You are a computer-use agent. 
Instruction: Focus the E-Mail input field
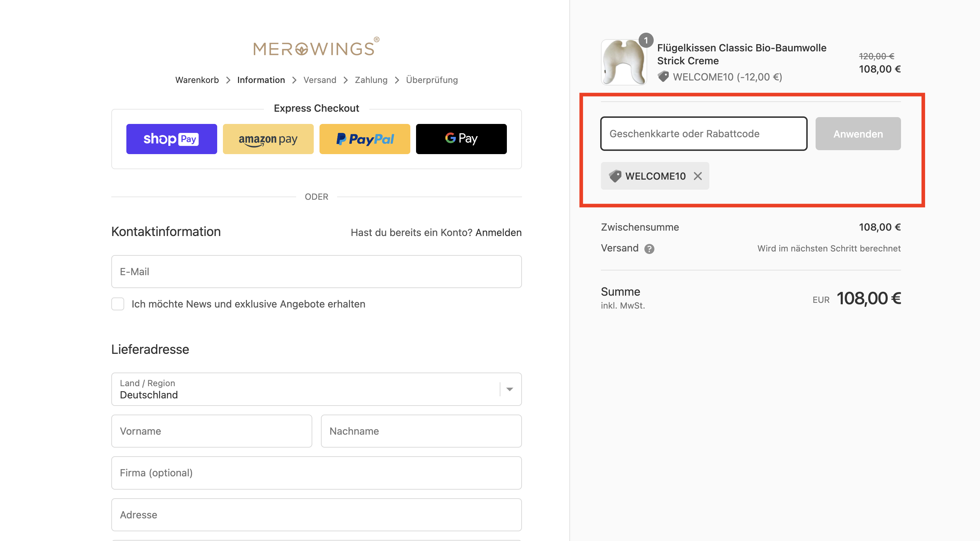tap(316, 272)
